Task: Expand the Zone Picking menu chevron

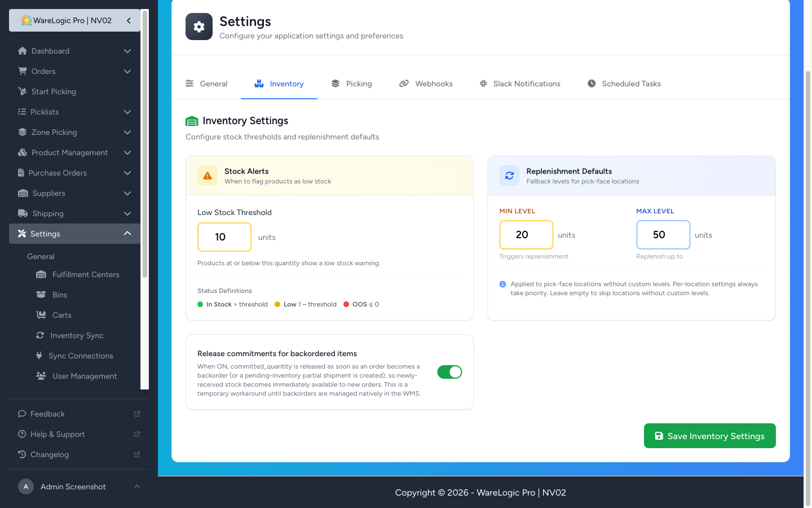Action: 127,132
